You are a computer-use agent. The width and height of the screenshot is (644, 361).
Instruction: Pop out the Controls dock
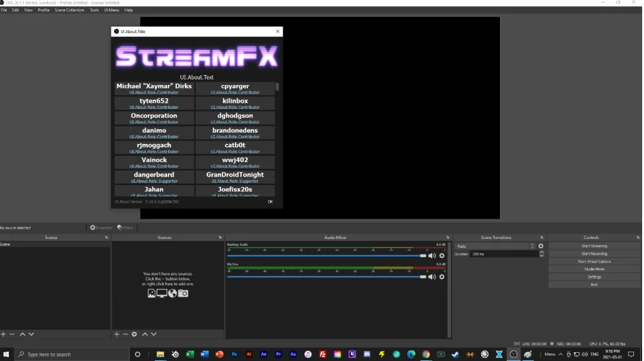638,238
